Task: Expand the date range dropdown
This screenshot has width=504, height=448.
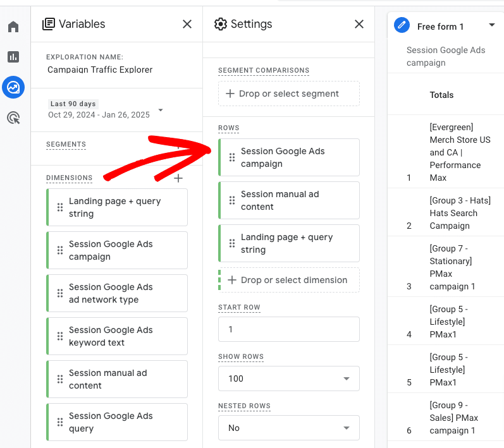Action: pos(161,110)
